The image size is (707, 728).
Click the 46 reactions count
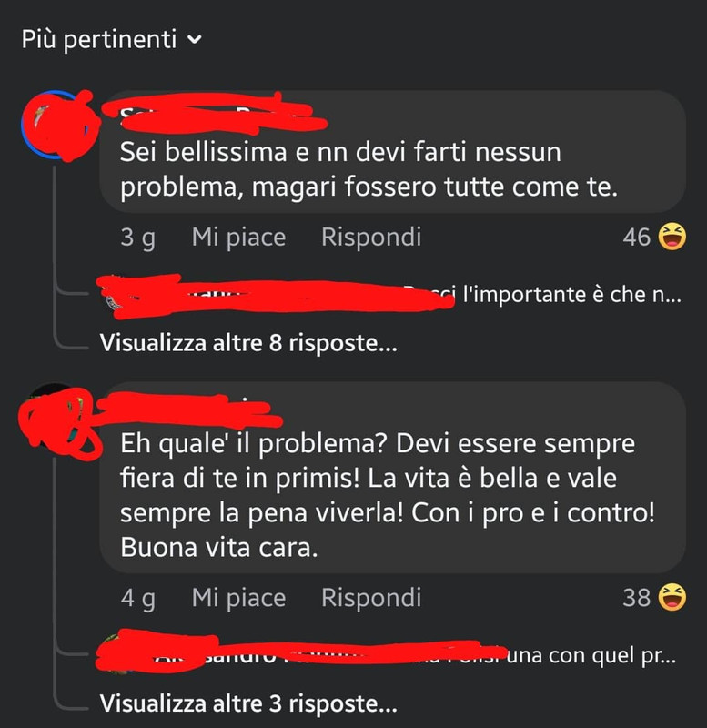636,238
